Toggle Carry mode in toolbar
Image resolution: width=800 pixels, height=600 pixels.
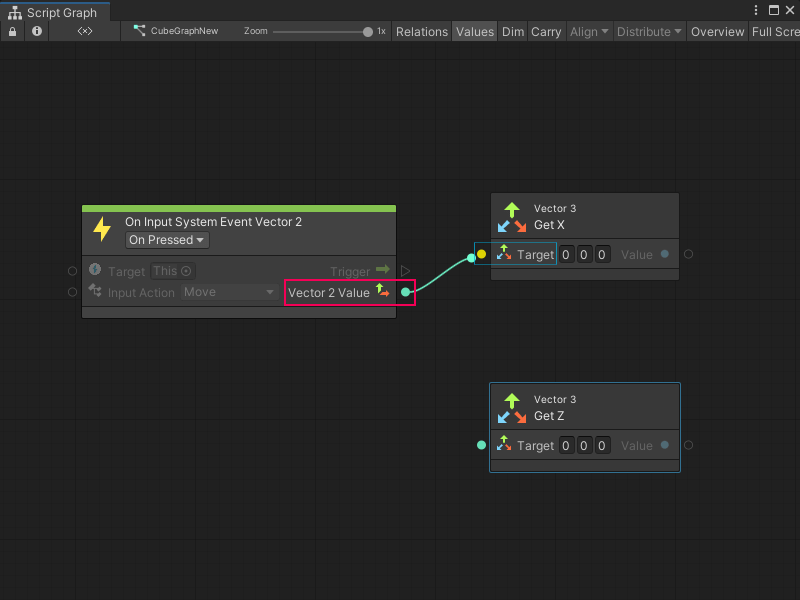coord(546,31)
